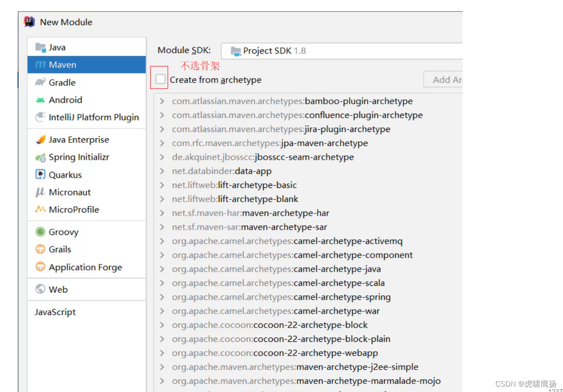
Task: Pick the Android module type
Action: pos(87,100)
